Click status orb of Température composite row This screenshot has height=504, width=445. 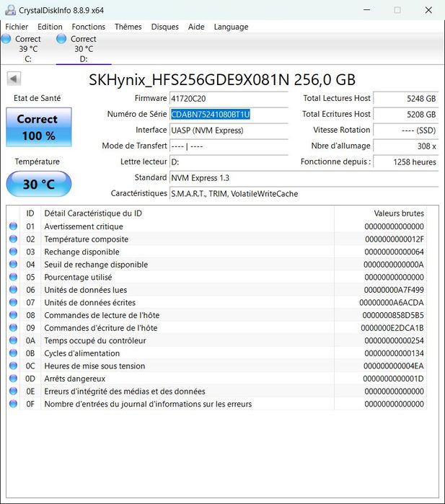click(13, 239)
